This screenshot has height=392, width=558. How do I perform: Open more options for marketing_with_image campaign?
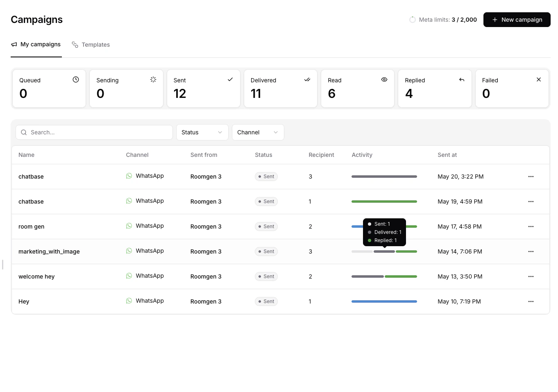pyautogui.click(x=531, y=252)
